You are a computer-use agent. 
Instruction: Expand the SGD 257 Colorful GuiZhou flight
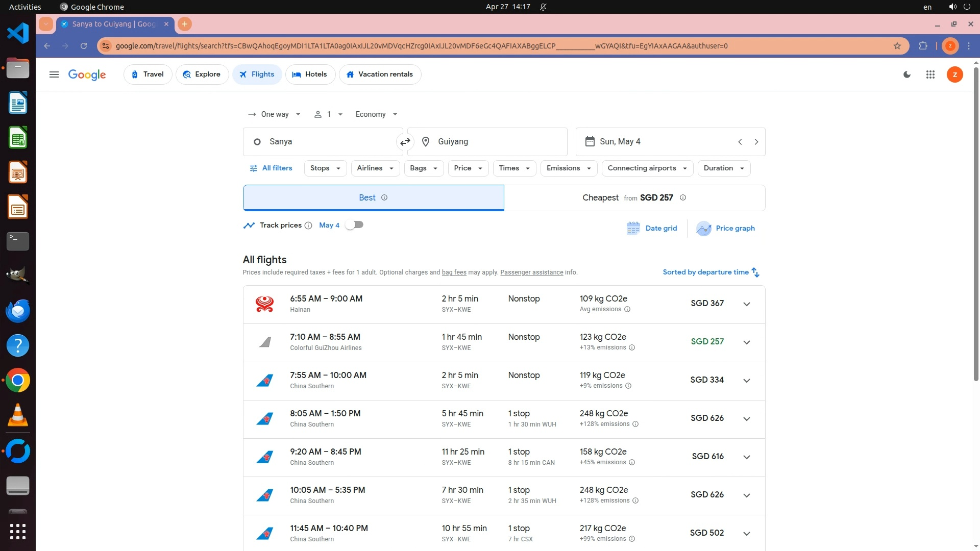(x=746, y=342)
